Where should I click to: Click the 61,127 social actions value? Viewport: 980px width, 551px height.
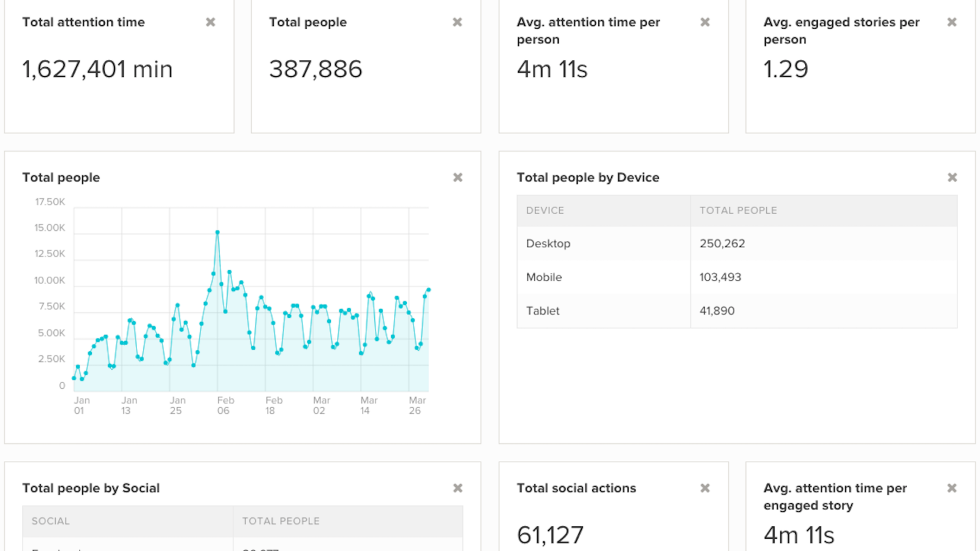pyautogui.click(x=550, y=535)
